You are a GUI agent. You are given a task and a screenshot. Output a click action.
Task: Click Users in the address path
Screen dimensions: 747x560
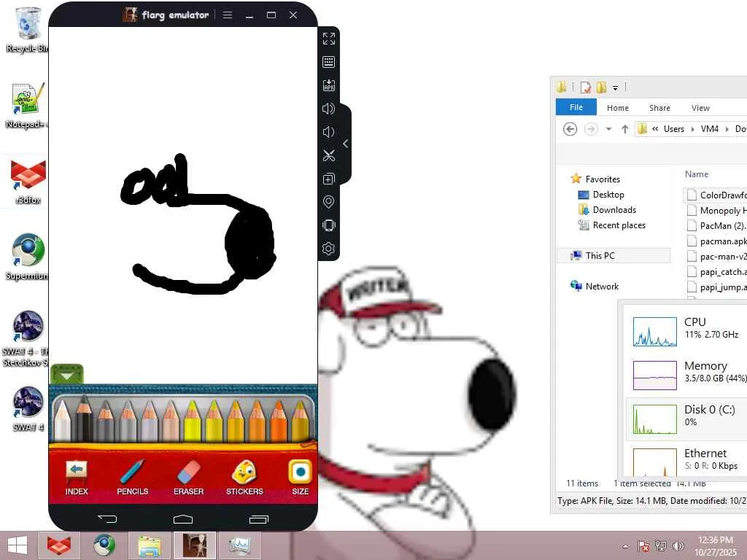(673, 129)
